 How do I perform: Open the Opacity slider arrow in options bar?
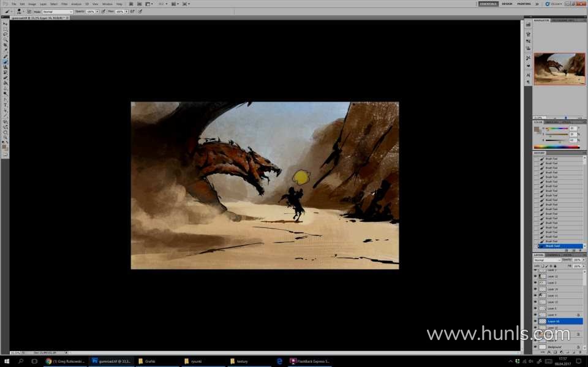point(97,12)
